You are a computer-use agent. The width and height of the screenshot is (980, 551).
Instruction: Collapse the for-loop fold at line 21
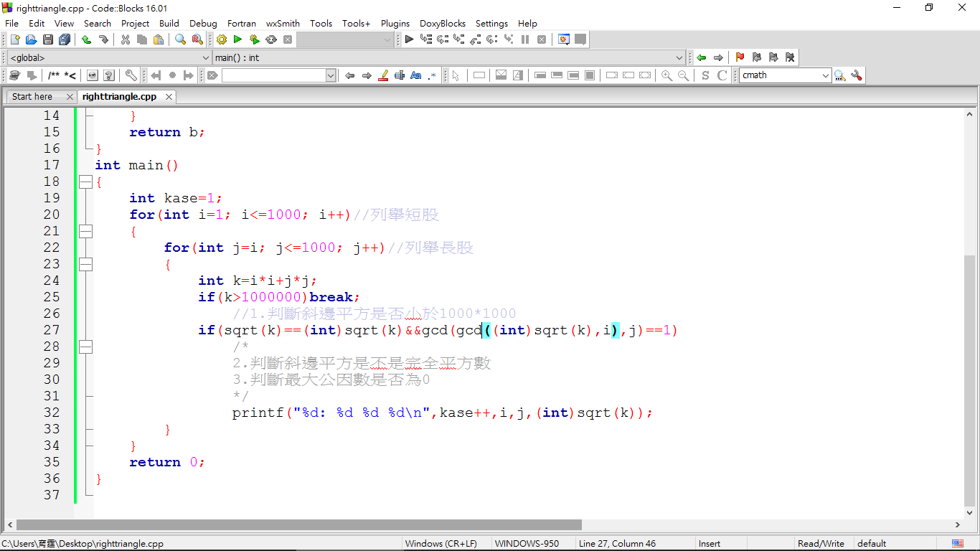click(85, 231)
